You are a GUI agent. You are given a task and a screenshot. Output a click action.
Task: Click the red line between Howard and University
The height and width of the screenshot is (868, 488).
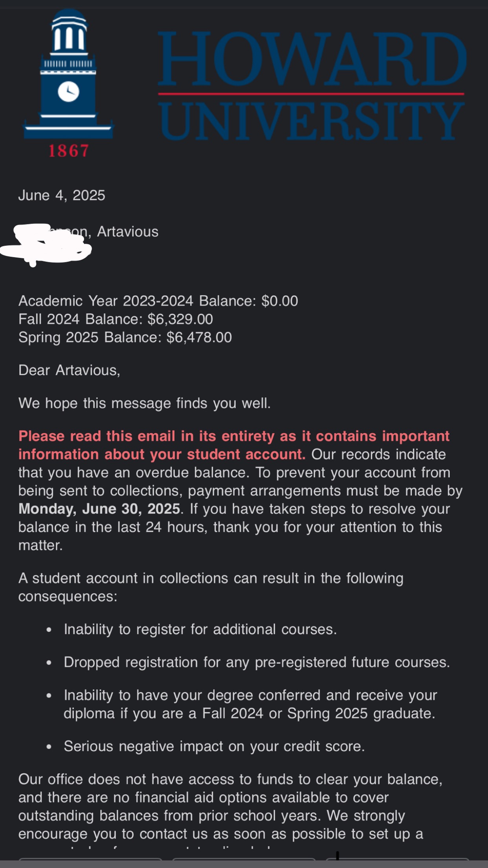coord(310,94)
